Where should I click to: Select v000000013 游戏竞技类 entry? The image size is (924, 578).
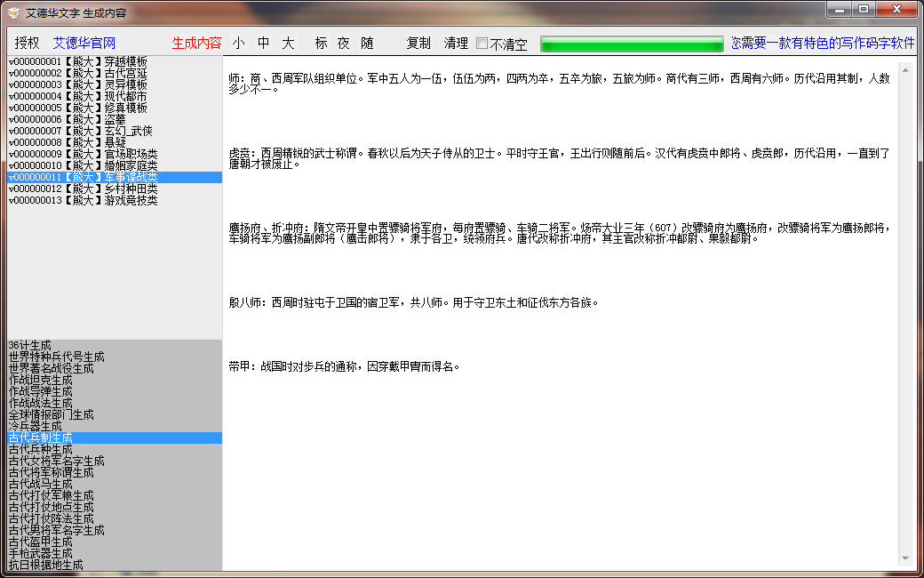(115, 201)
